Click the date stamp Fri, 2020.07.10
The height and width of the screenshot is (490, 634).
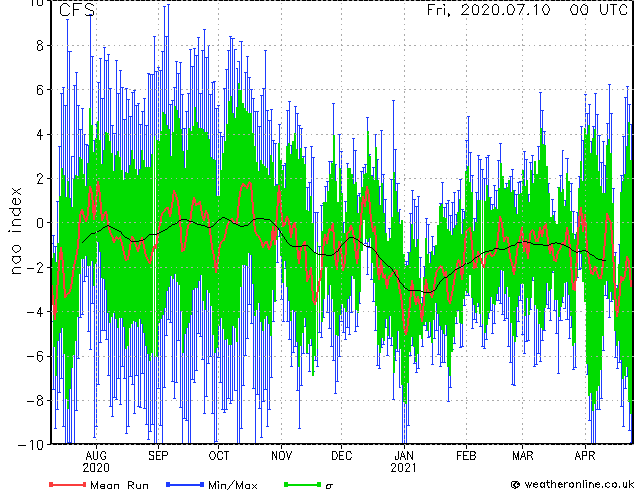[488, 10]
